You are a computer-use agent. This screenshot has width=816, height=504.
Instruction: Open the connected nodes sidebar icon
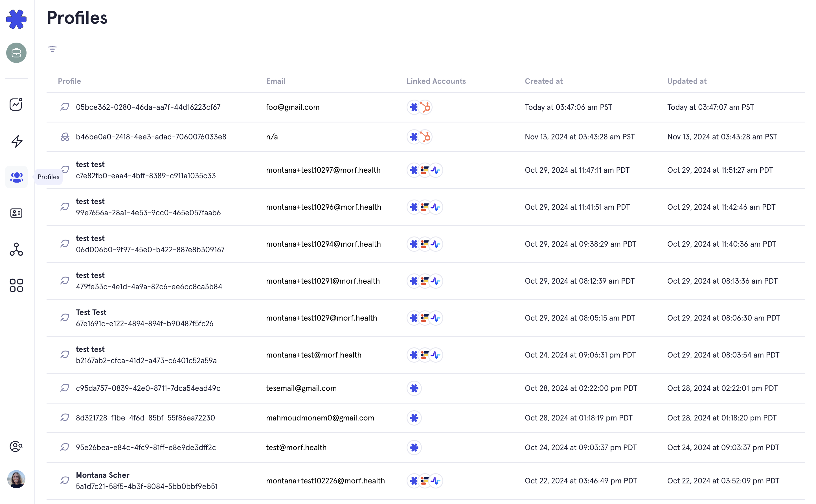pos(16,249)
